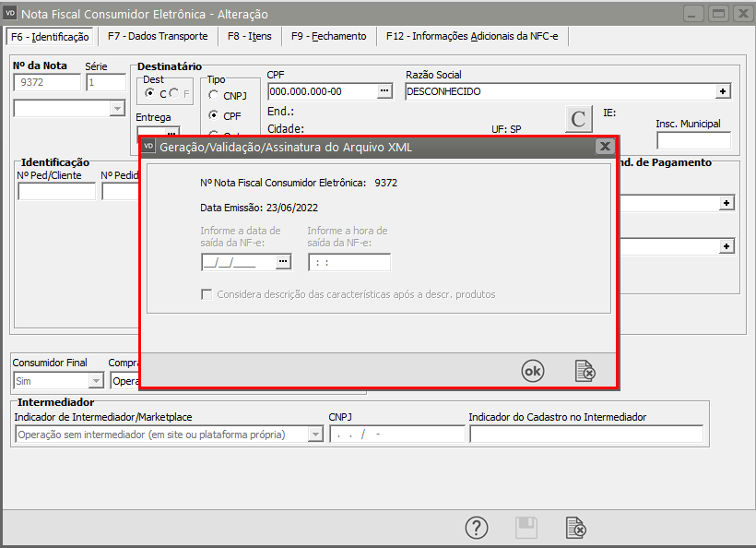Click the Insc. Municipal input field
Viewport: 756px width, 548px height.
click(693, 140)
